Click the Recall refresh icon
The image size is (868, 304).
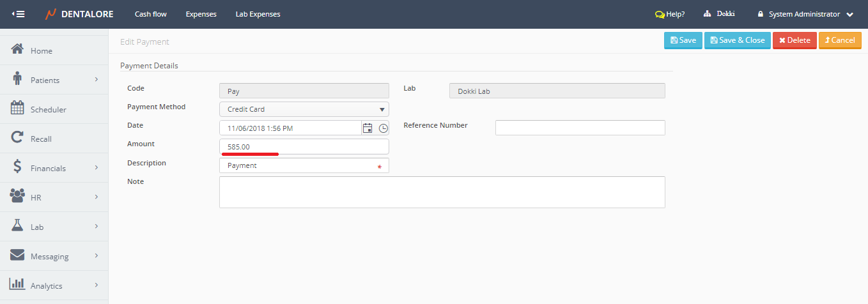click(18, 138)
